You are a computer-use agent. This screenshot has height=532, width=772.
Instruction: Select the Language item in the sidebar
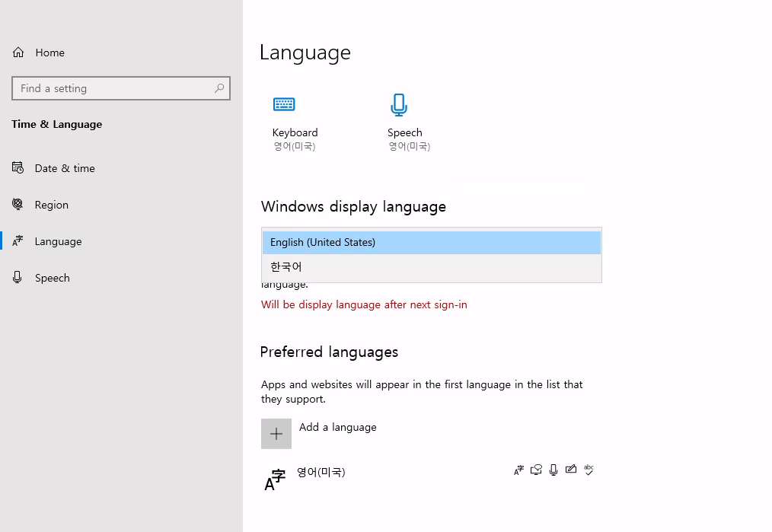point(46,241)
